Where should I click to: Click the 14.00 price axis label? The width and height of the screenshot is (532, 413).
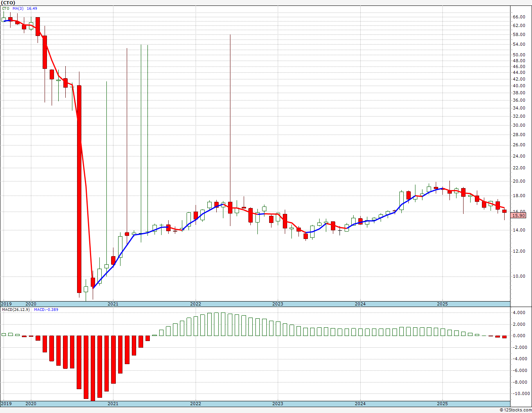click(519, 230)
